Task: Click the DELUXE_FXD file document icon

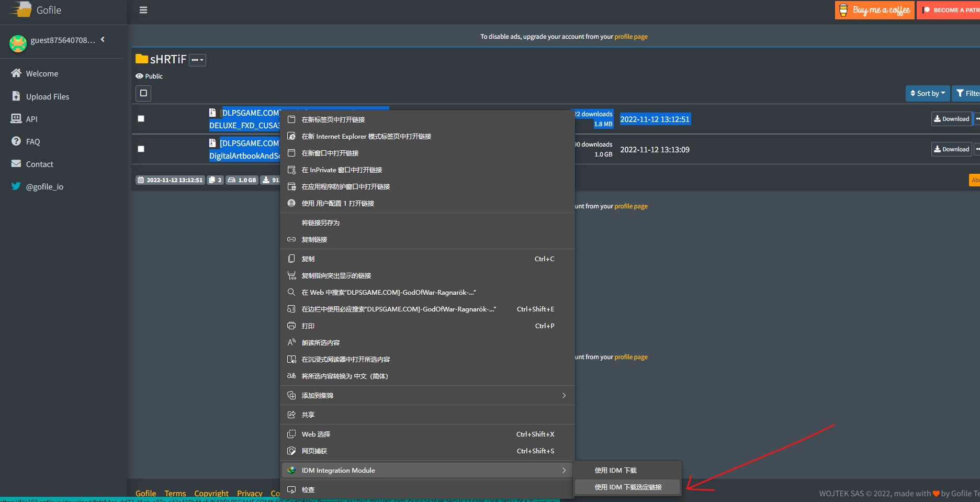Action: tap(212, 113)
